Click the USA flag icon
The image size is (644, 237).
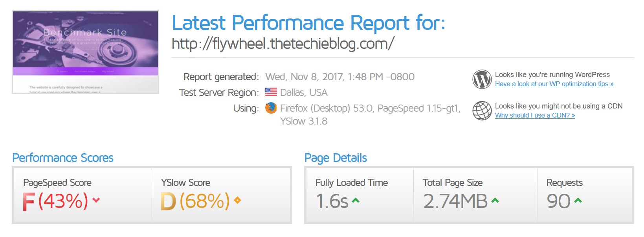pyautogui.click(x=271, y=92)
